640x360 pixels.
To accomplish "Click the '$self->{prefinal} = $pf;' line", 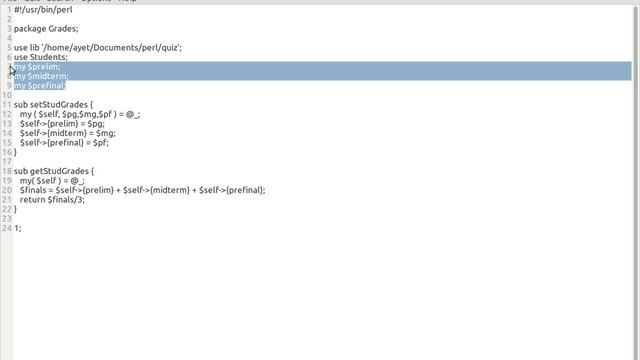I will (x=64, y=142).
